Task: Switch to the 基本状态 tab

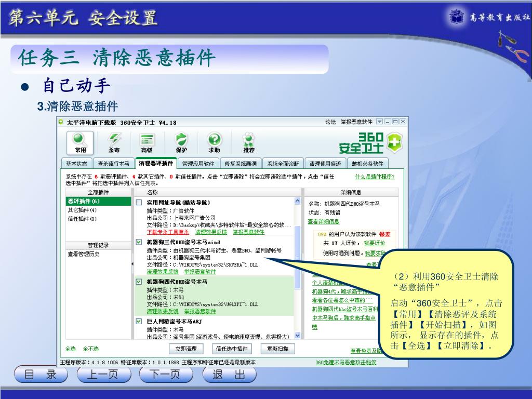Action: tap(76, 164)
